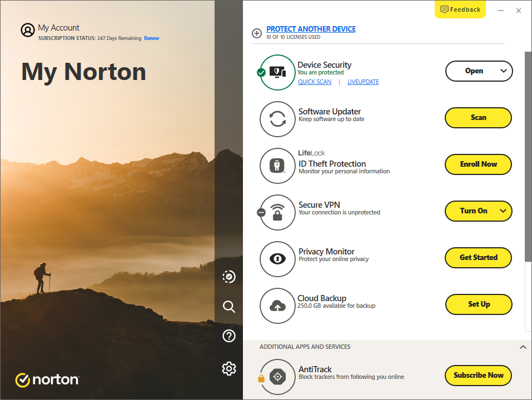Click the AntiTrack crosshair icon
This screenshot has width=532, height=400.
(277, 377)
